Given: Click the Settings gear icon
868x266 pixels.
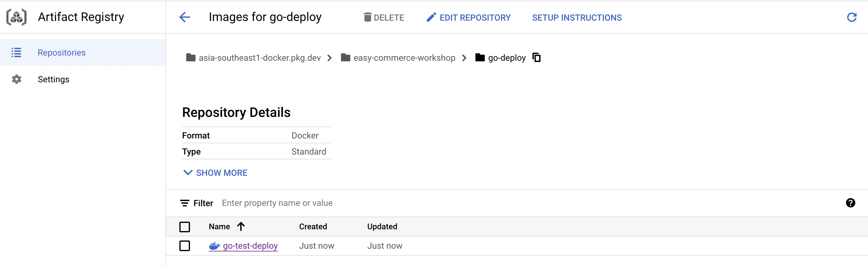Looking at the screenshot, I should click(x=16, y=79).
